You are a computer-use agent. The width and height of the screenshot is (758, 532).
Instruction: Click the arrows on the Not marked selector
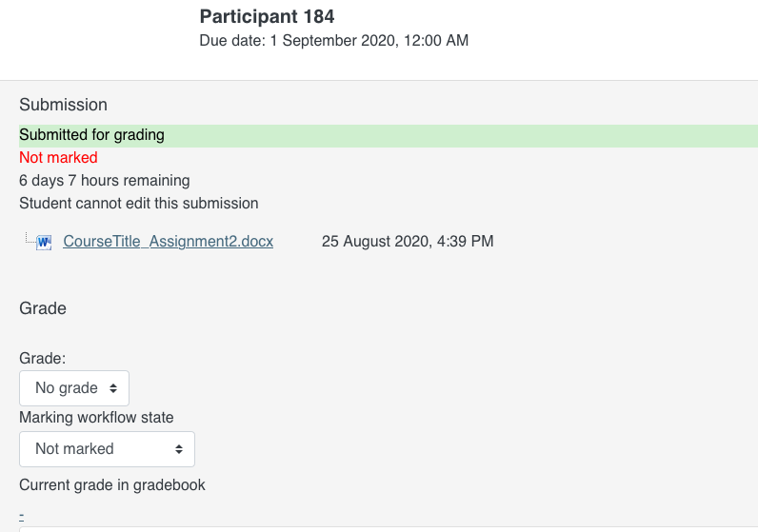point(179,449)
